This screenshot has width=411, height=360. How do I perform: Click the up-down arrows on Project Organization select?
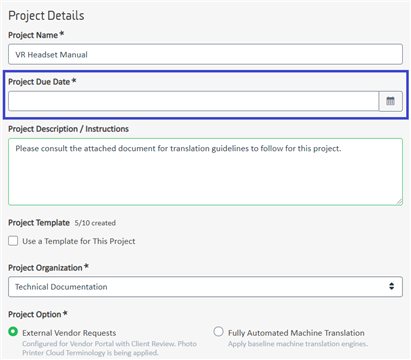coord(391,286)
